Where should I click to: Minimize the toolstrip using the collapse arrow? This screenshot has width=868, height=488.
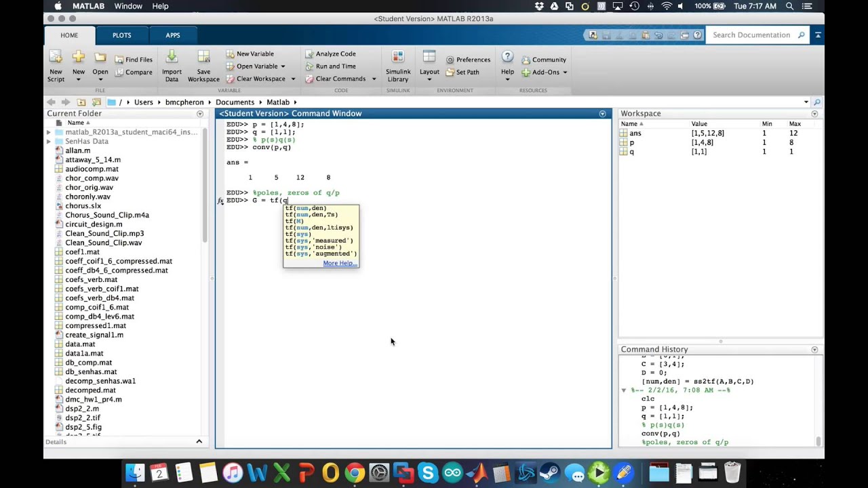click(818, 35)
